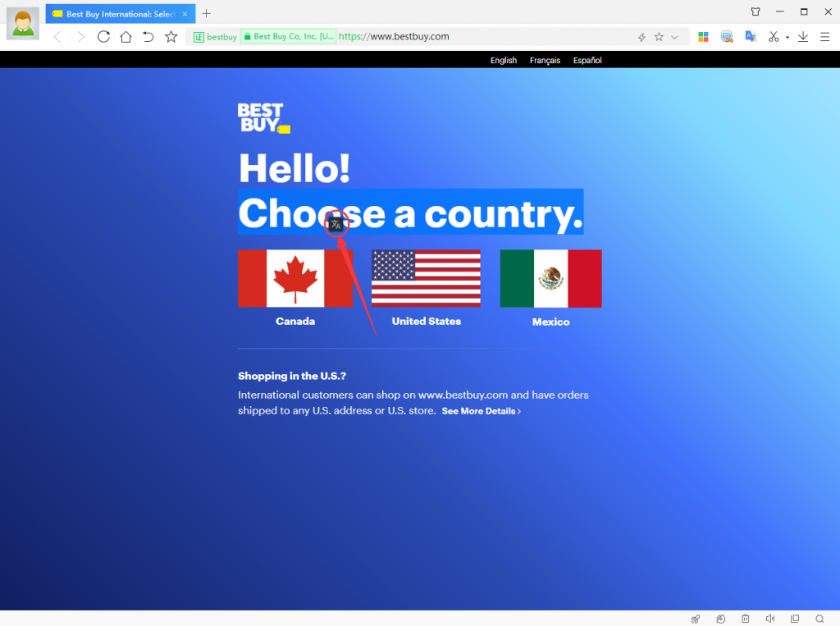The image size is (840, 626).
Task: Close the Best Buy International tab
Action: 185,14
